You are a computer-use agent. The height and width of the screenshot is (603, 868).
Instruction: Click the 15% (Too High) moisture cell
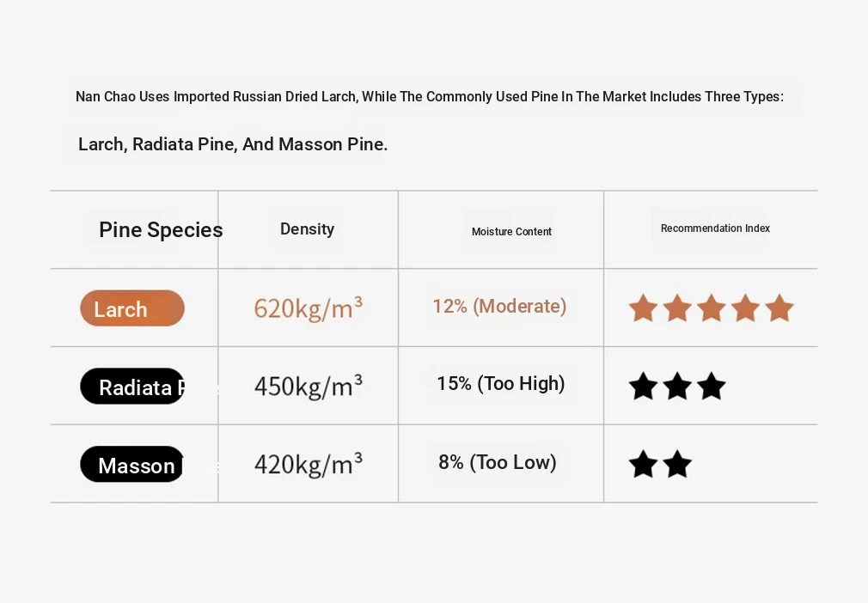(500, 384)
